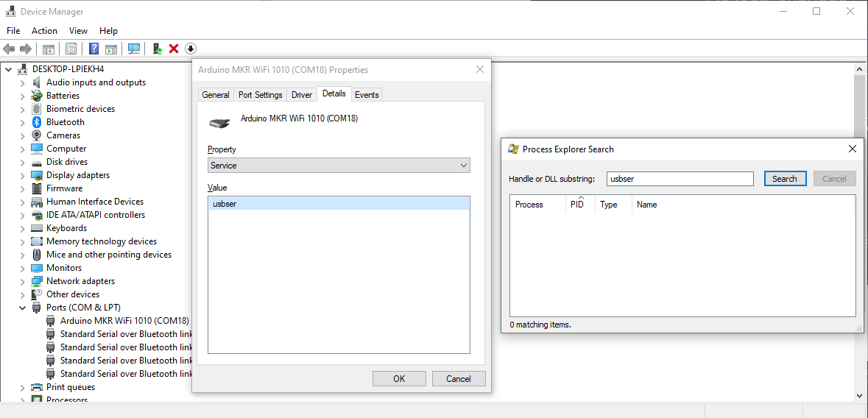This screenshot has height=418, width=868.
Task: Click the Network adapters icon
Action: [x=37, y=281]
